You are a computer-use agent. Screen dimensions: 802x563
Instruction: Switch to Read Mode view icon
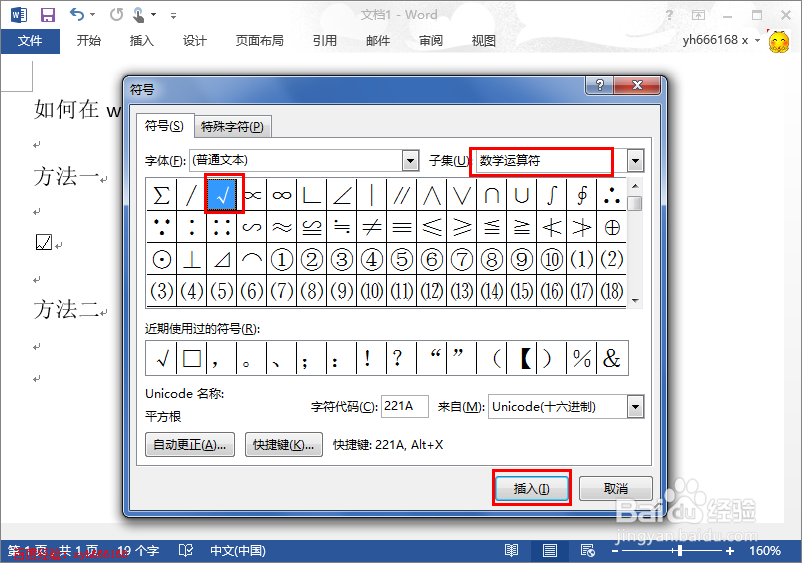tap(511, 551)
